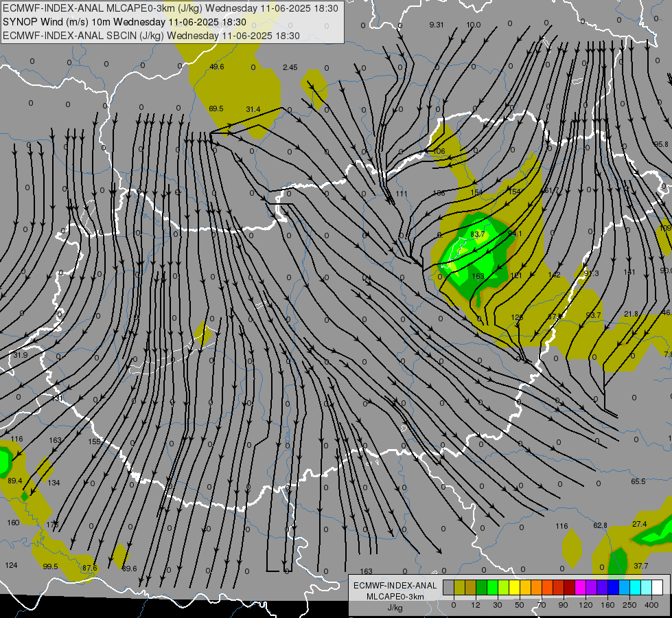Select the white swatch at legend end

tap(658, 588)
